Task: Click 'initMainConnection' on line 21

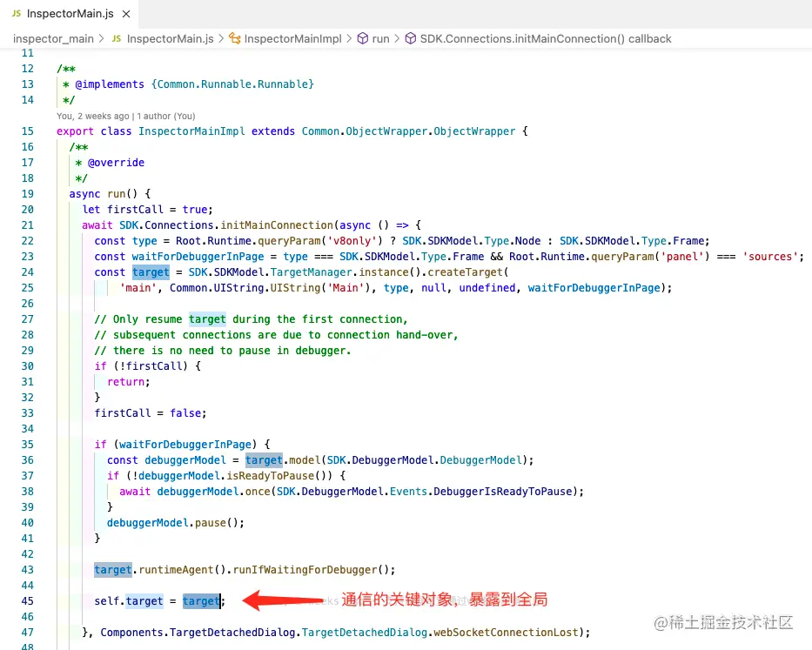Action: [277, 225]
